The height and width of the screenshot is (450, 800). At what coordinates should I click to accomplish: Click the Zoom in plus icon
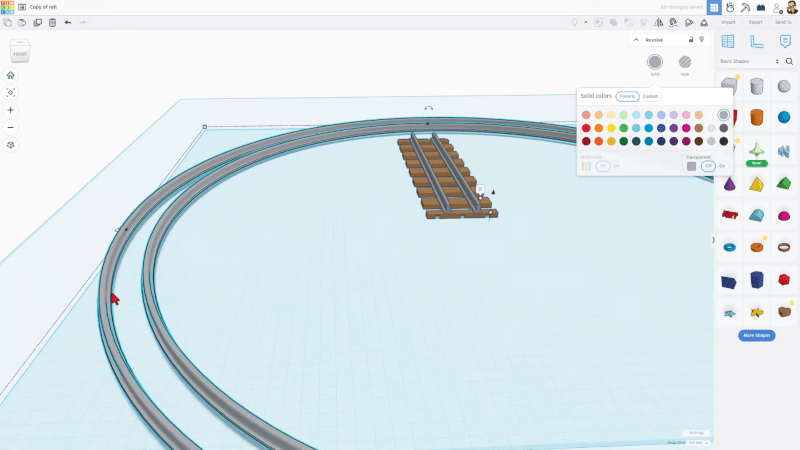pyautogui.click(x=10, y=110)
